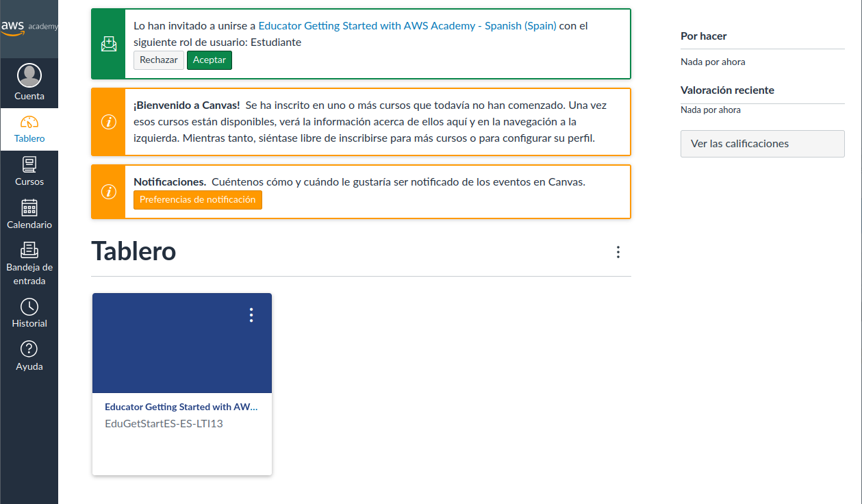Accept the course invitation with Aceptar

pyautogui.click(x=210, y=60)
